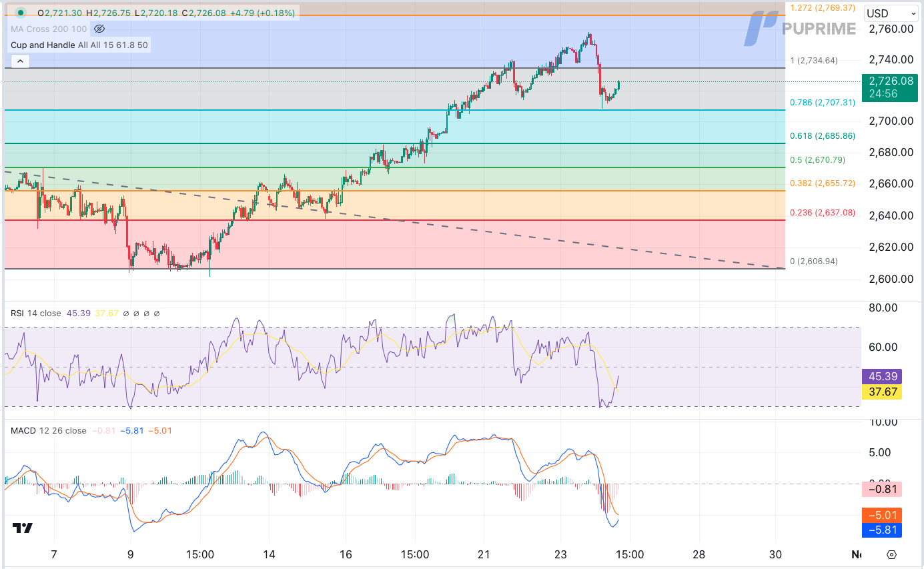Viewport: 924px width, 569px height.
Task: Click the 10.00 MACD axis tick
Action: coord(883,422)
